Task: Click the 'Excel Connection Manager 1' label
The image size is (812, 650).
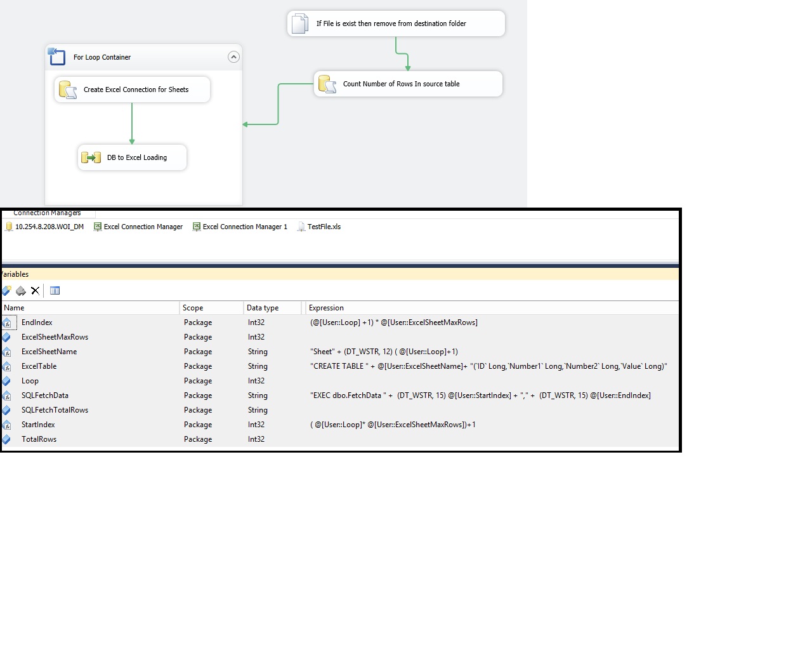Action: [x=245, y=227]
